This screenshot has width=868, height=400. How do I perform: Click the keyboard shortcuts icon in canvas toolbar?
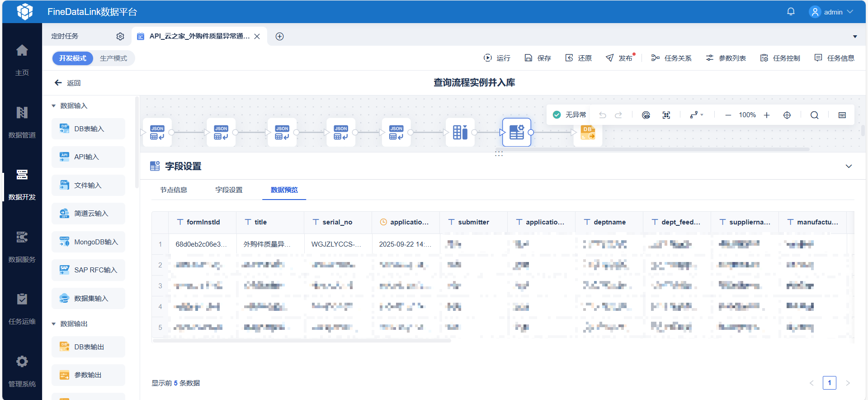[x=842, y=115]
